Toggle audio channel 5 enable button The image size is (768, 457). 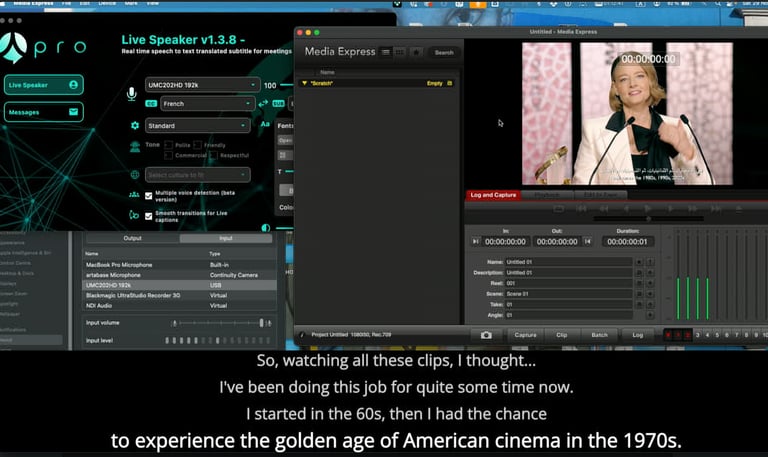click(x=717, y=335)
